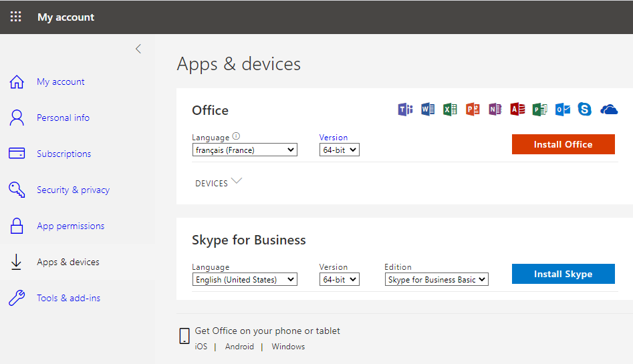The height and width of the screenshot is (364, 633).
Task: Click the phone icon near Get Office
Action: (x=184, y=336)
